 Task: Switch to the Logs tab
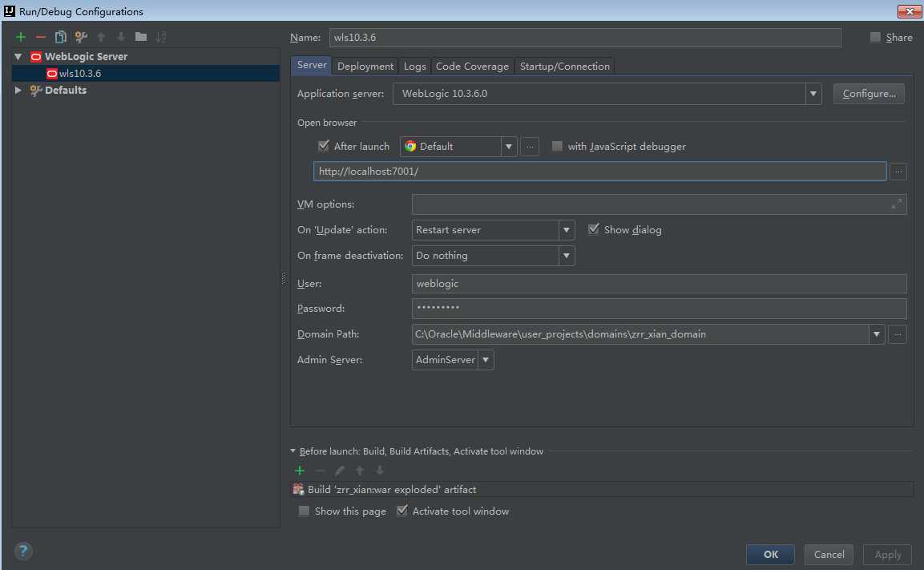click(415, 66)
